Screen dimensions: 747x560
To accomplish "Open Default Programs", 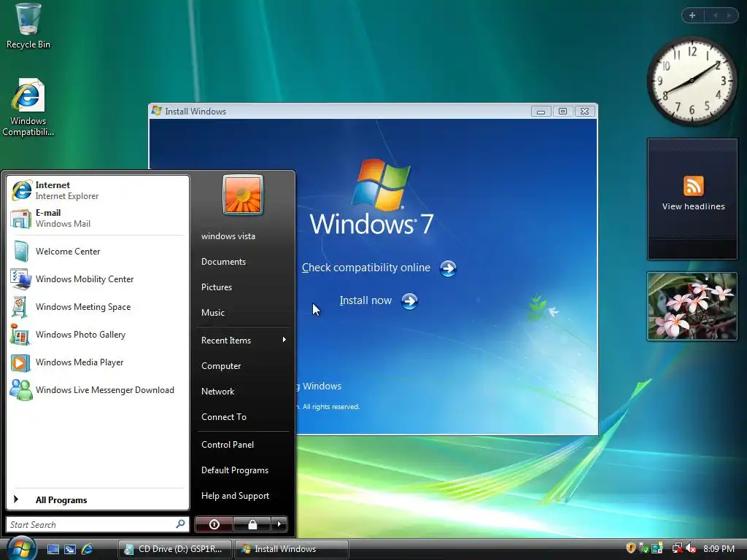I will (243, 470).
